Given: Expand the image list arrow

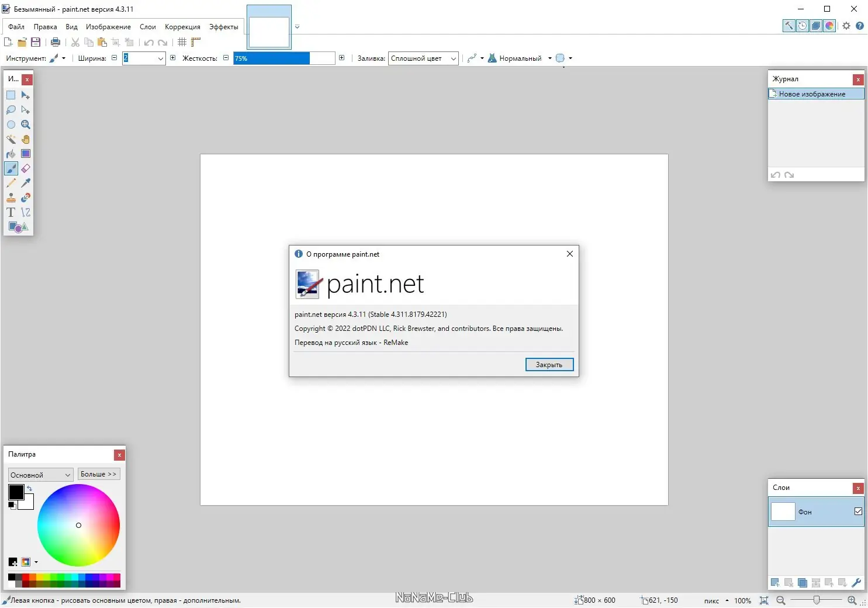Looking at the screenshot, I should [x=297, y=26].
